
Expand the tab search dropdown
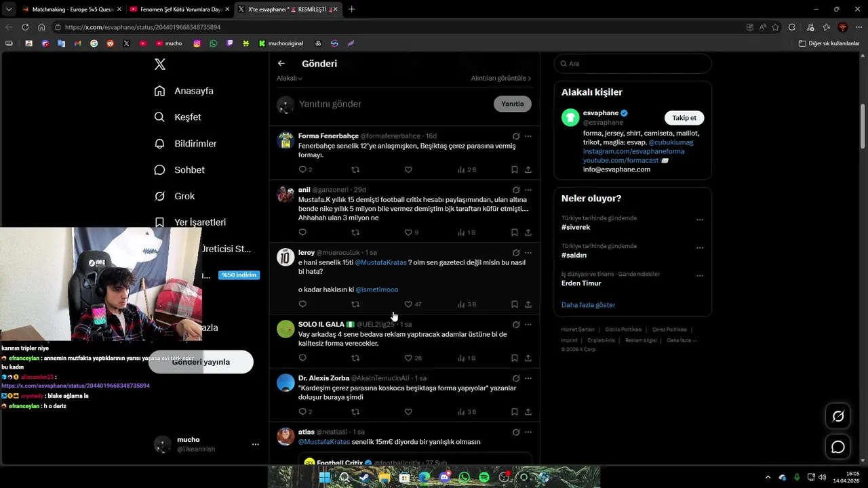click(x=8, y=9)
